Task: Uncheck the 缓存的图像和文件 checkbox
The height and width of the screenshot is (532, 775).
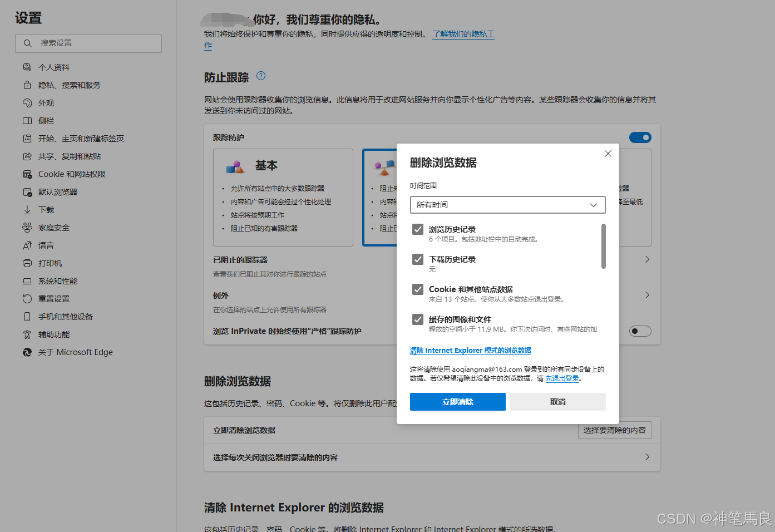Action: (x=417, y=319)
